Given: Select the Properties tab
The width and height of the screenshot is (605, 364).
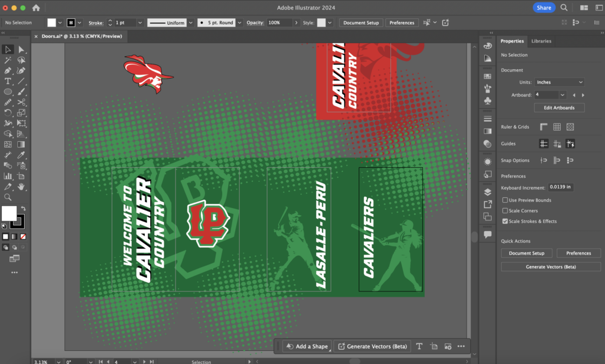Looking at the screenshot, I should [x=512, y=41].
